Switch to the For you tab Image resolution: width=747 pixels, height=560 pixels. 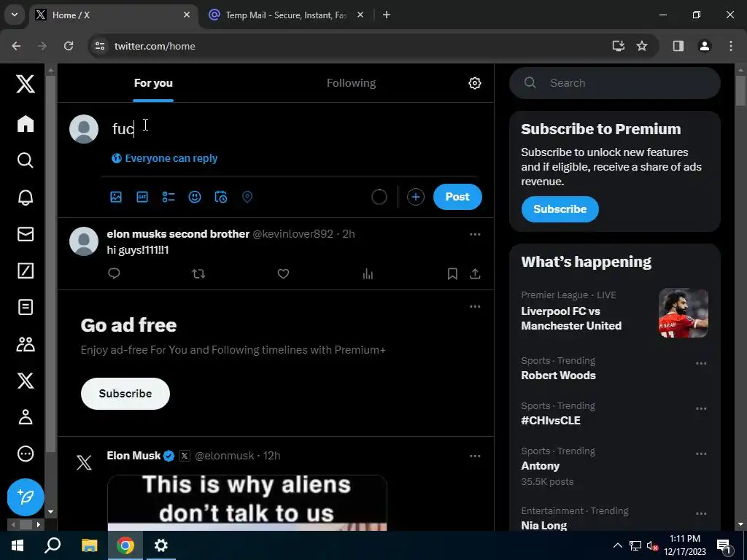coord(153,83)
